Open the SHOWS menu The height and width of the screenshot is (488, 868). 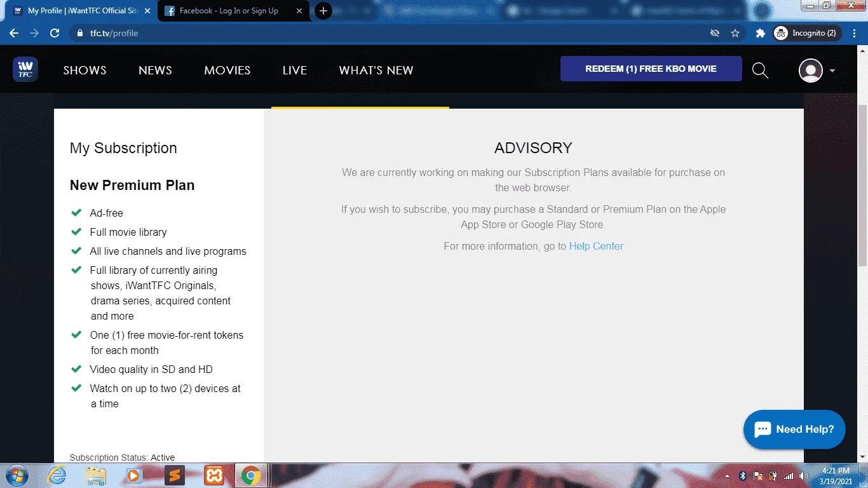point(85,71)
